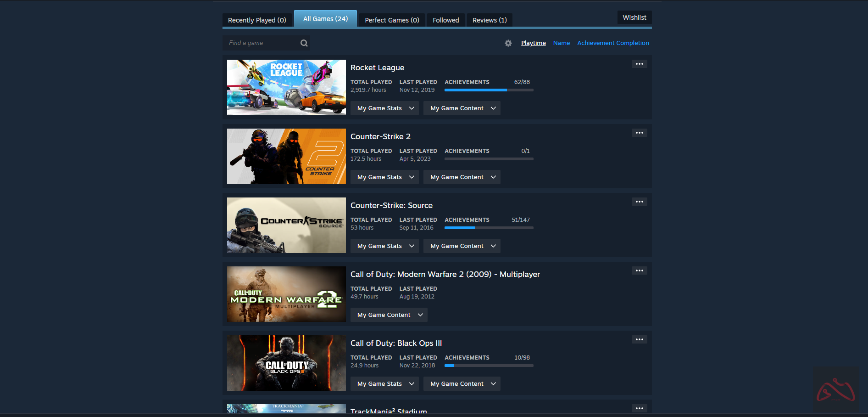868x417 pixels.
Task: Expand Modern Warfare 2 My Game Content
Action: tap(389, 315)
